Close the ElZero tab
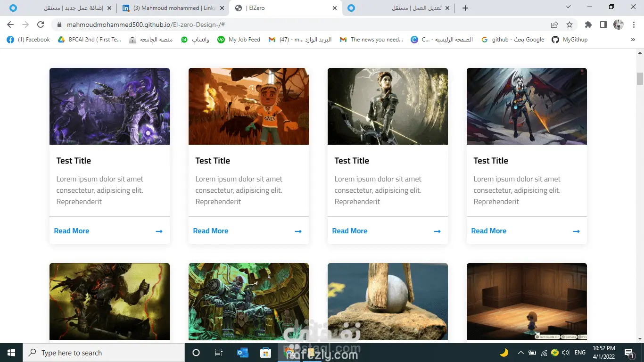Image resolution: width=644 pixels, height=362 pixels. [335, 8]
